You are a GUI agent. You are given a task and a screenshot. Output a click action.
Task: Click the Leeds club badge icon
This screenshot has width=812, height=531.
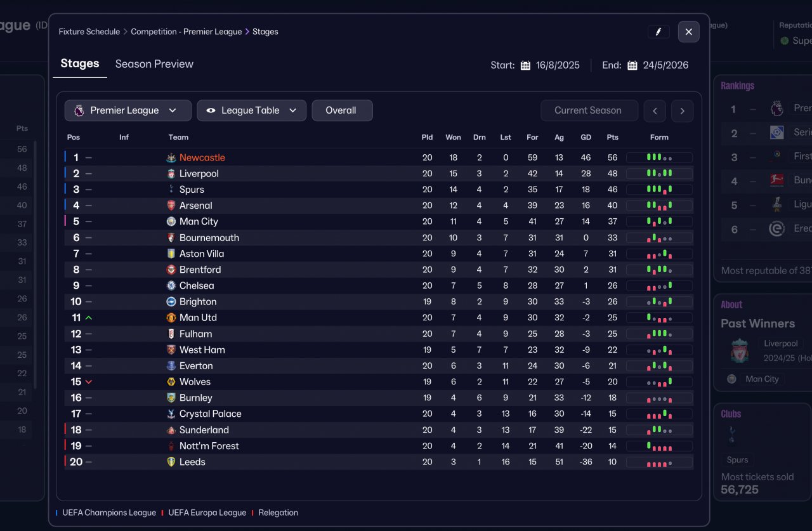[x=171, y=462]
